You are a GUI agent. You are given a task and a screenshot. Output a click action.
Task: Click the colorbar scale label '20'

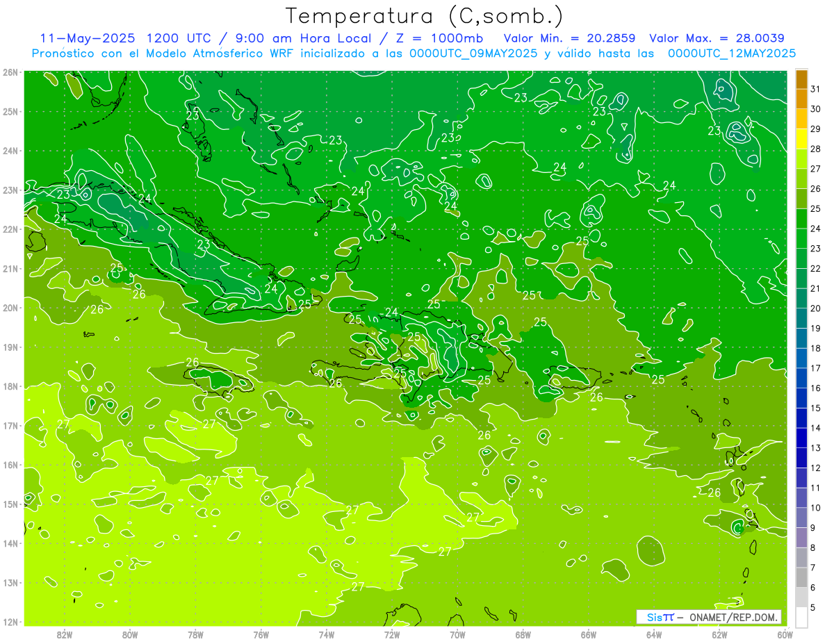coord(816,308)
